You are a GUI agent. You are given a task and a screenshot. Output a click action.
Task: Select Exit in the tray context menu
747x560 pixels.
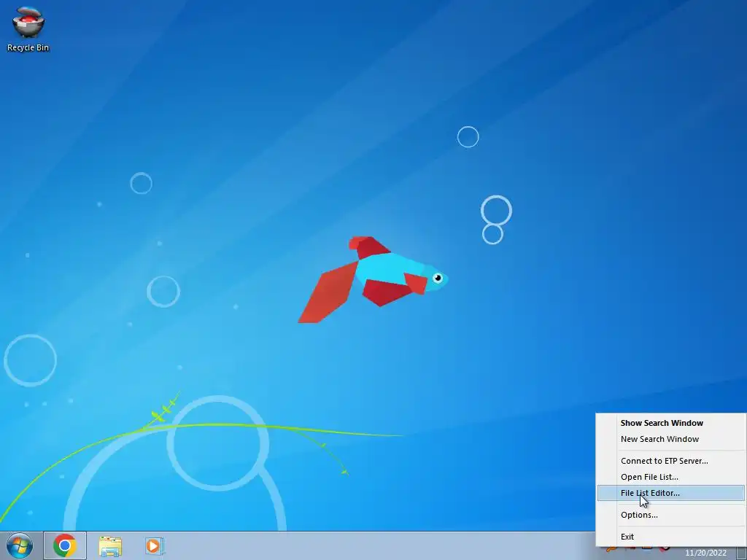671,537
